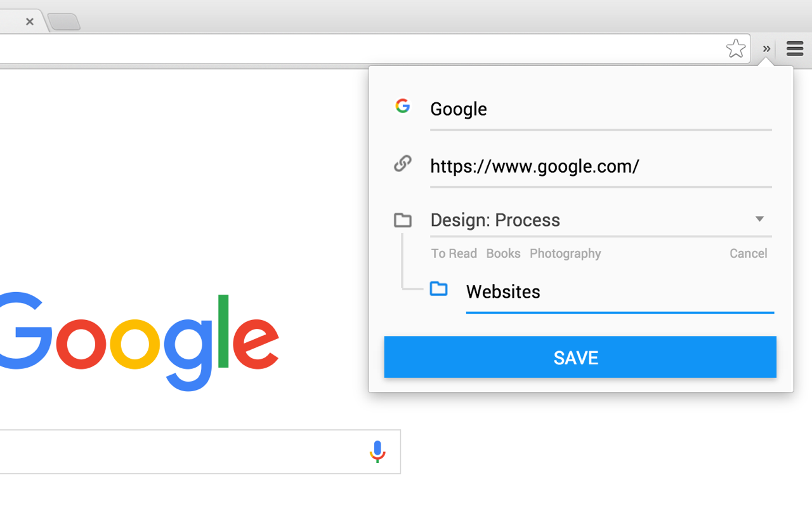Open the Chrome hamburger menu
This screenshot has width=812, height=508.
(794, 48)
